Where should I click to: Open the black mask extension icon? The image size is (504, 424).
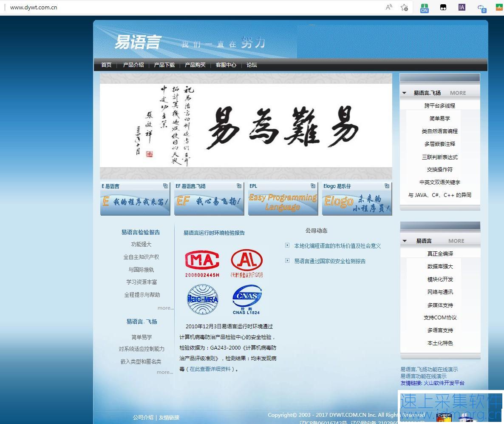point(443,7)
